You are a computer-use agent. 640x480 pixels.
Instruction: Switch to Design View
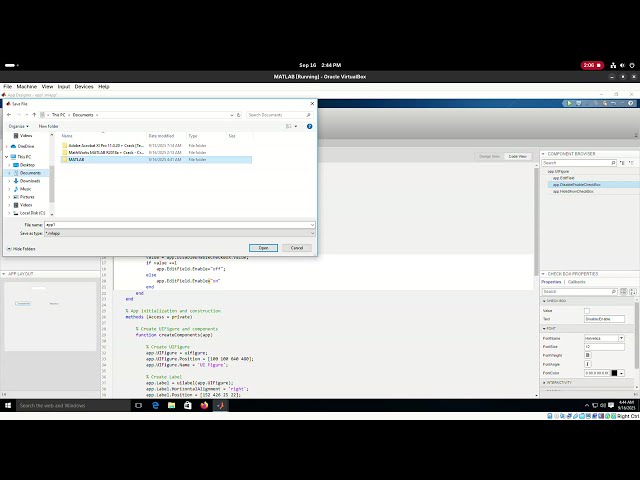489,156
